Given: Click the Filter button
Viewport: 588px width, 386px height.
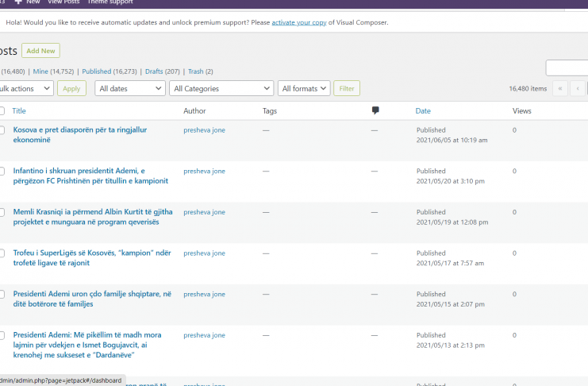Looking at the screenshot, I should click(x=347, y=89).
